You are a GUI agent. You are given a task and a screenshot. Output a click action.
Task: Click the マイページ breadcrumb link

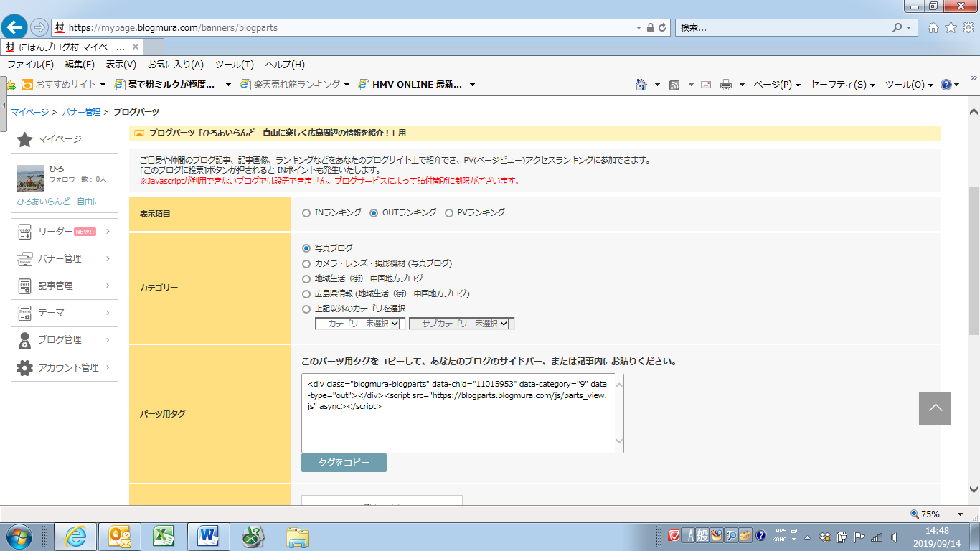pos(29,112)
